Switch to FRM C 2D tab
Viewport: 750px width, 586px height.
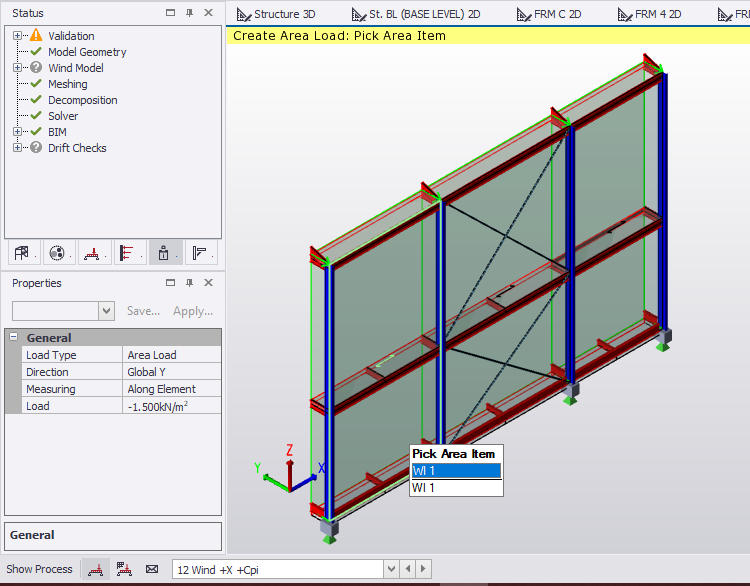(x=549, y=14)
